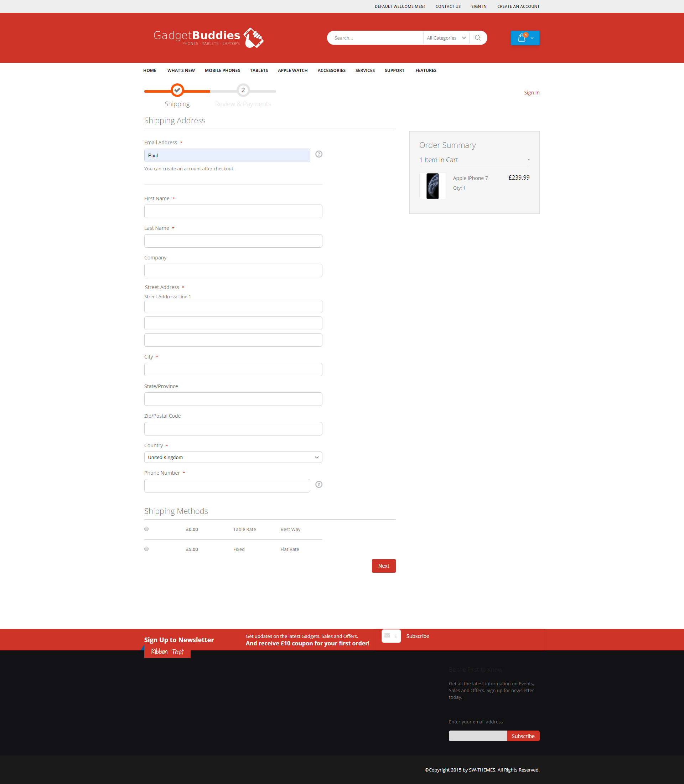Click the Apple iPhone 7 product thumbnail

coord(432,186)
